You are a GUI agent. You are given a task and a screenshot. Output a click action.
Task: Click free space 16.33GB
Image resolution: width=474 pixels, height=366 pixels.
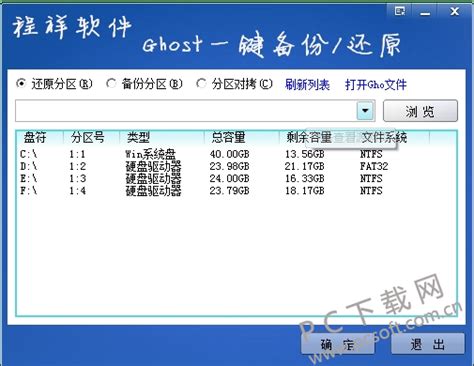pos(305,179)
